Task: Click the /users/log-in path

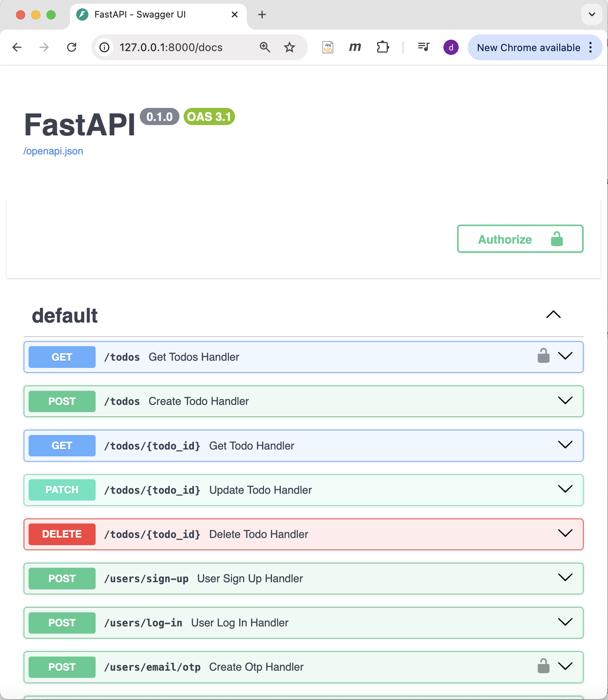Action: 143,623
